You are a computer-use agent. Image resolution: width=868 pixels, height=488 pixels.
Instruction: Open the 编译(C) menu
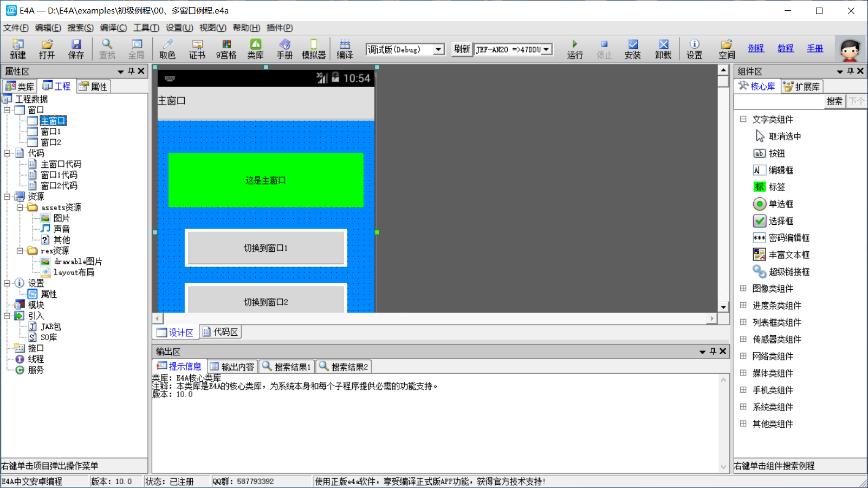click(113, 28)
